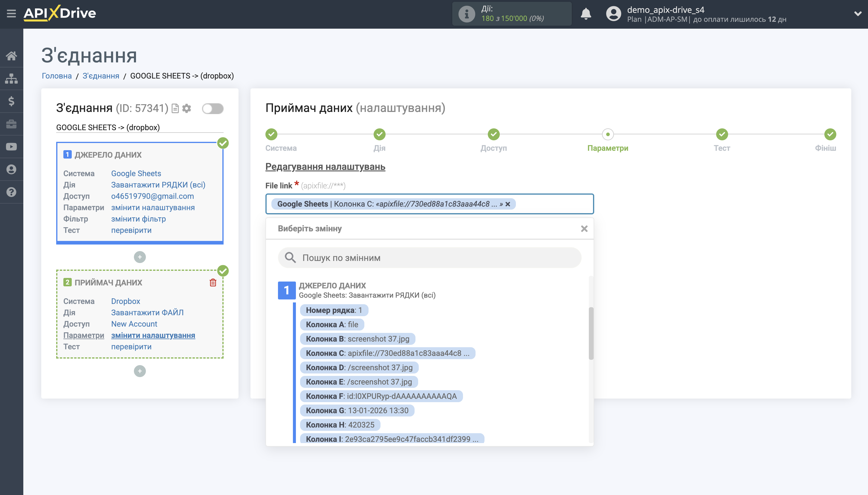Image resolution: width=868 pixels, height=495 pixels.
Task: Toggle the green checkmark on ДЖЕРЕЛО ДАНИХ
Action: point(223,143)
